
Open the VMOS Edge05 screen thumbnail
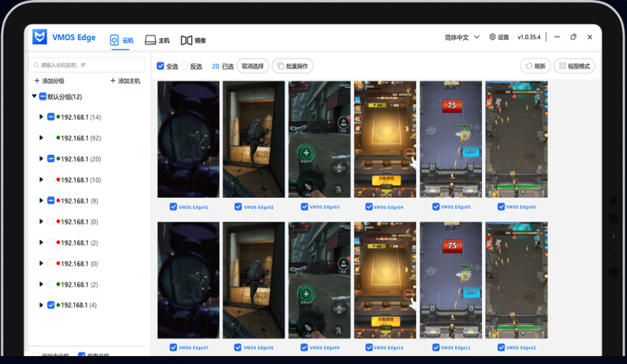click(450, 139)
